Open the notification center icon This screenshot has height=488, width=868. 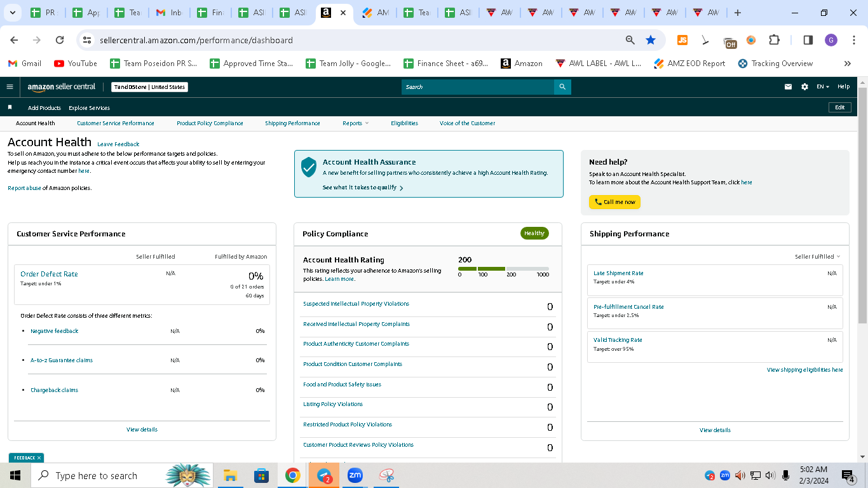pos(848,475)
